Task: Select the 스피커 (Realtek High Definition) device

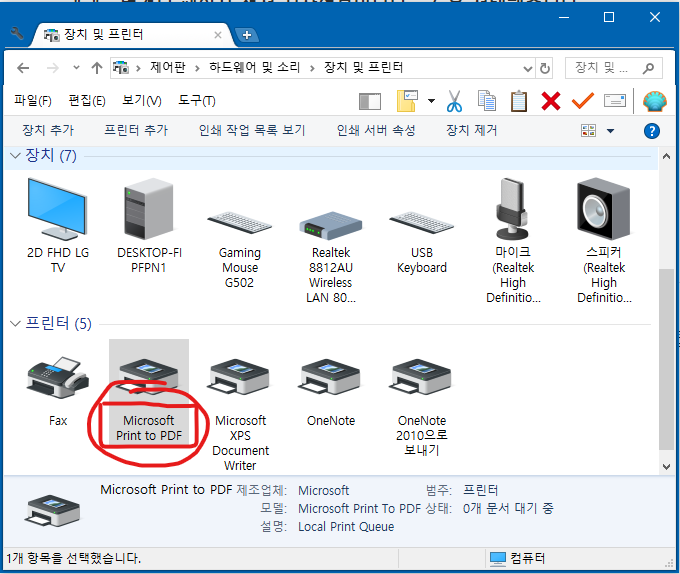Action: (x=604, y=241)
